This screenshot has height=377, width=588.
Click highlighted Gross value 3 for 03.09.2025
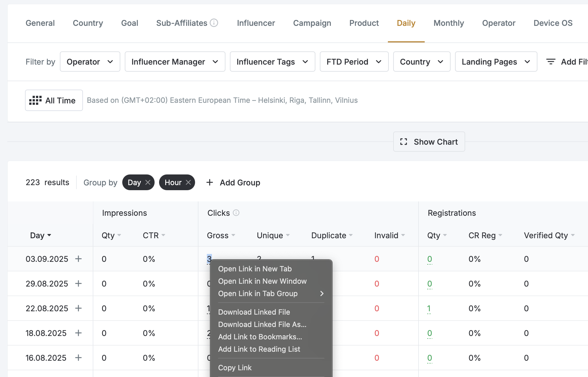pos(209,259)
